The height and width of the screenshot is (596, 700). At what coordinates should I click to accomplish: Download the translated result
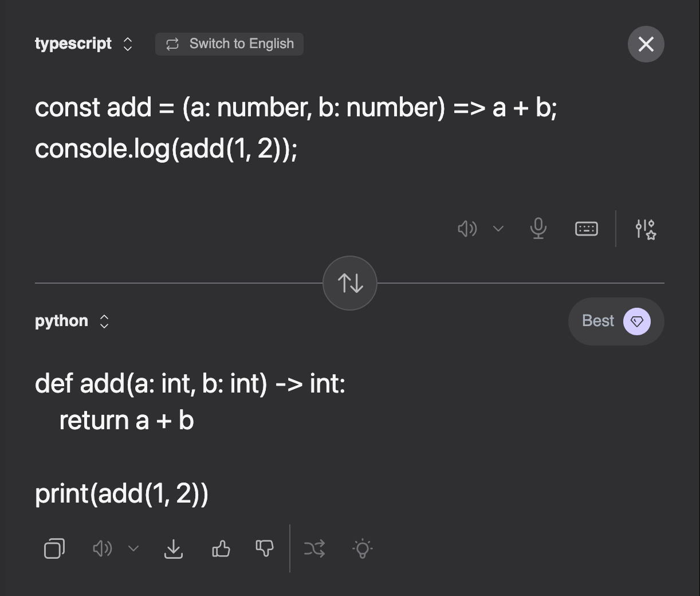coord(173,548)
